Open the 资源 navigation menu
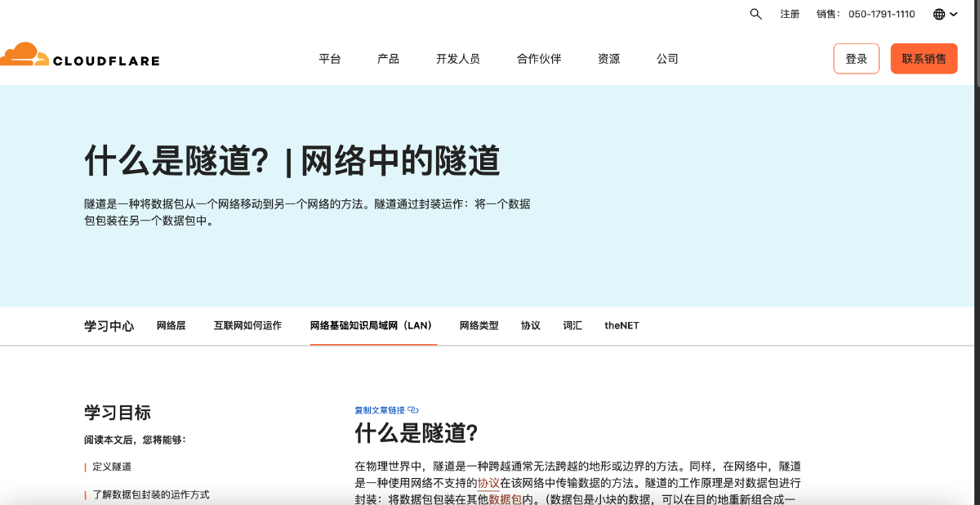Image resolution: width=980 pixels, height=505 pixels. pos(608,59)
